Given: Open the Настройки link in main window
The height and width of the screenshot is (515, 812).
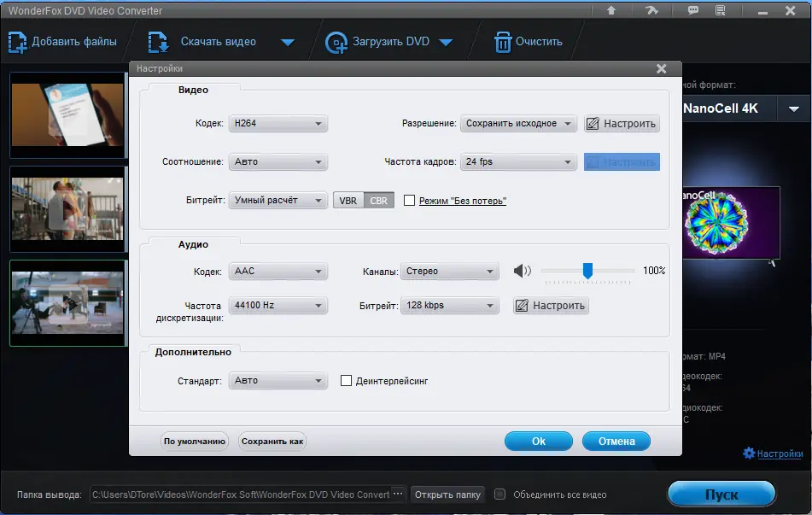Looking at the screenshot, I should click(780, 454).
